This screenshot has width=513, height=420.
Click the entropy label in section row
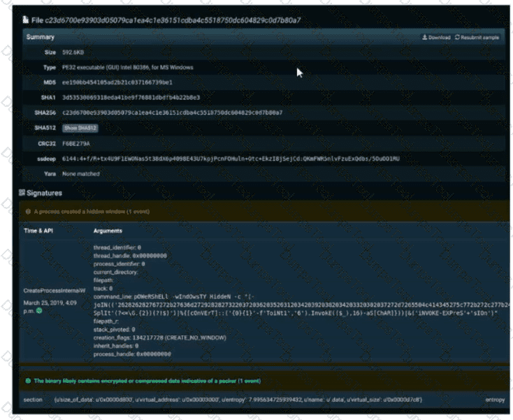pos(496,399)
